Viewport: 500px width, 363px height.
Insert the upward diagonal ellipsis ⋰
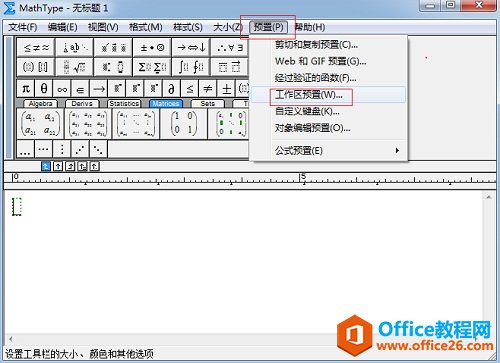click(80, 149)
